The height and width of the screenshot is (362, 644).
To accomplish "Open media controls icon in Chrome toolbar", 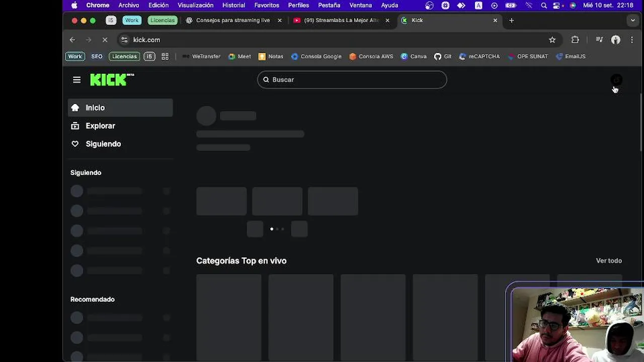I will [x=599, y=40].
